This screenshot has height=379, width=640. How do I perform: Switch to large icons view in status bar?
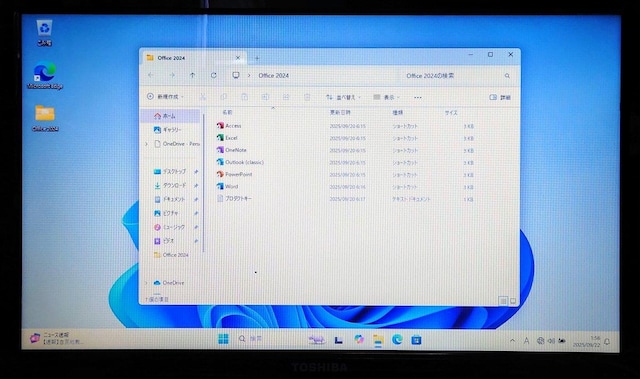click(513, 301)
